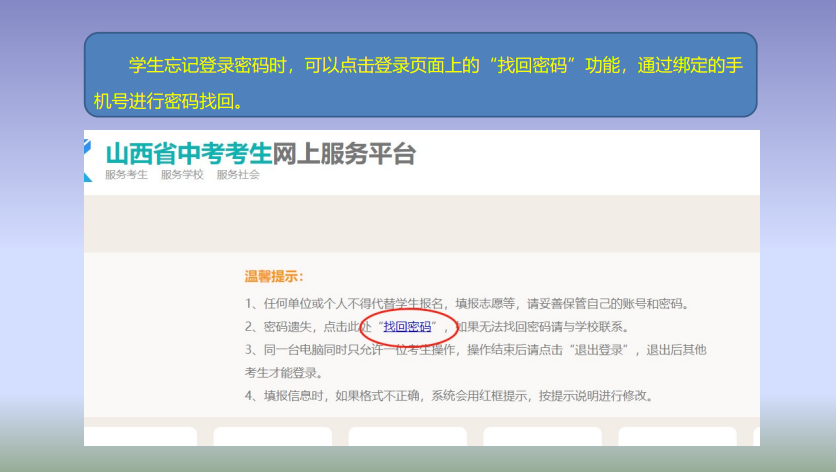The width and height of the screenshot is (836, 472).
Task: Click the orange "温馨提示:" heading
Action: pyautogui.click(x=274, y=277)
